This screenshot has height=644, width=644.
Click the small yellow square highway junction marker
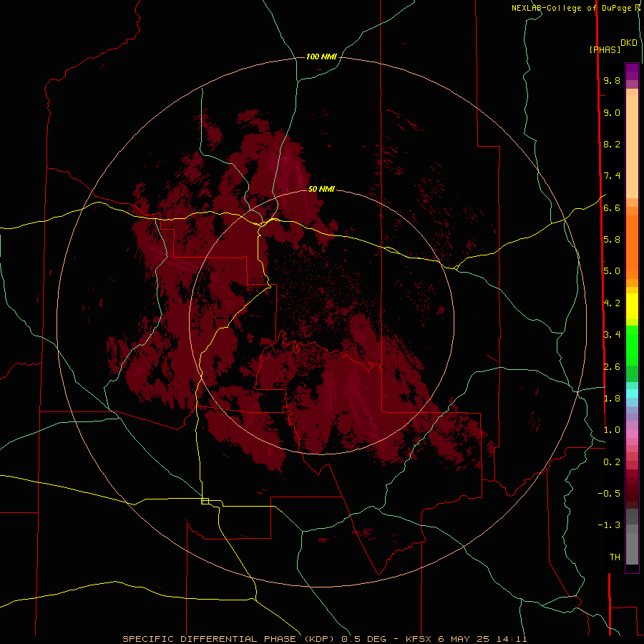pyautogui.click(x=205, y=501)
